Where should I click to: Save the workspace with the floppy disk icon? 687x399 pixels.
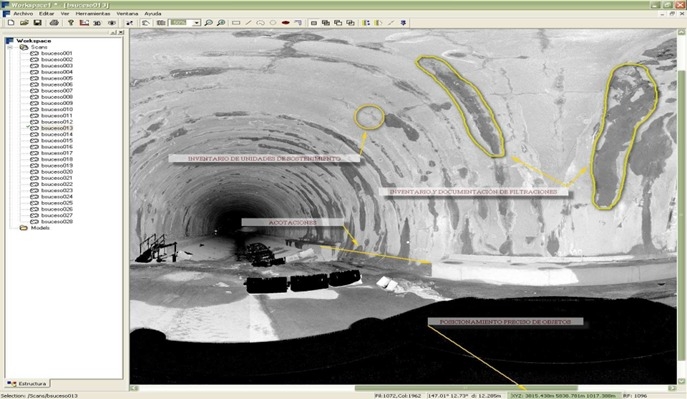(x=37, y=23)
